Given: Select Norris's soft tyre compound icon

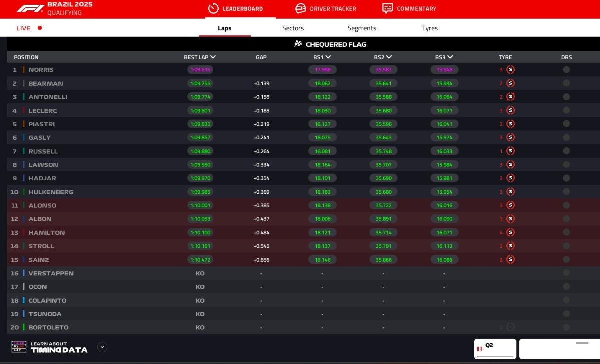Looking at the screenshot, I should 510,69.
